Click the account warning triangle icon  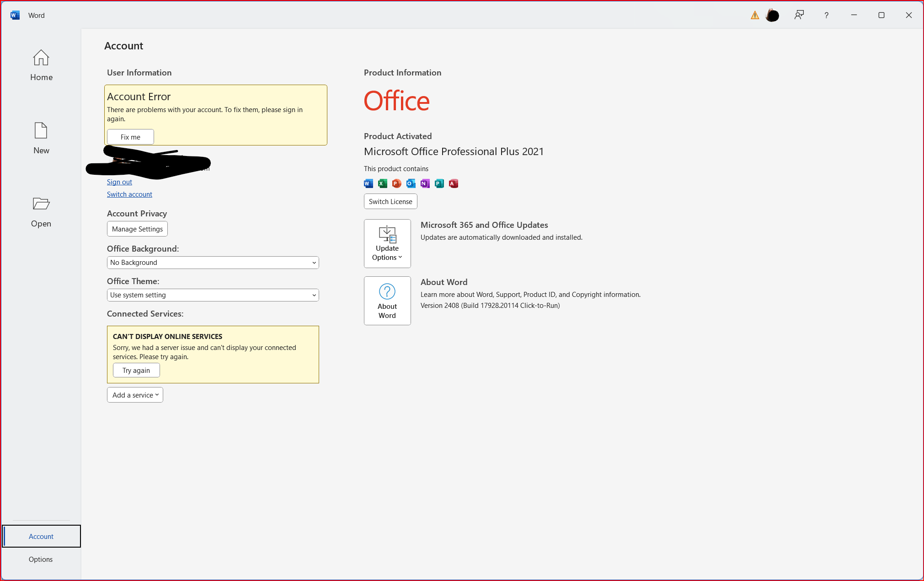755,16
